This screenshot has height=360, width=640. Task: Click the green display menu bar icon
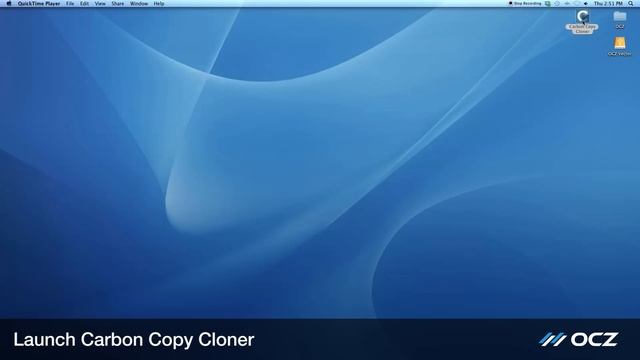[548, 3]
